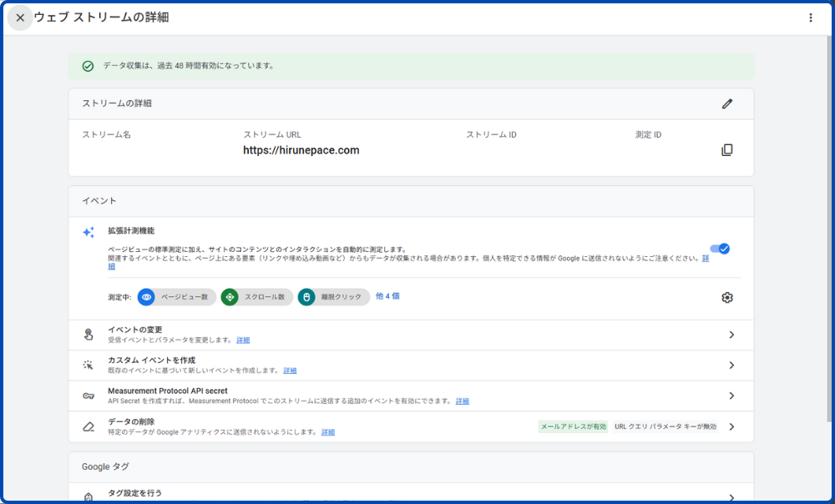Click the outbound click mouse icon chip
The height and width of the screenshot is (504, 835).
306,297
